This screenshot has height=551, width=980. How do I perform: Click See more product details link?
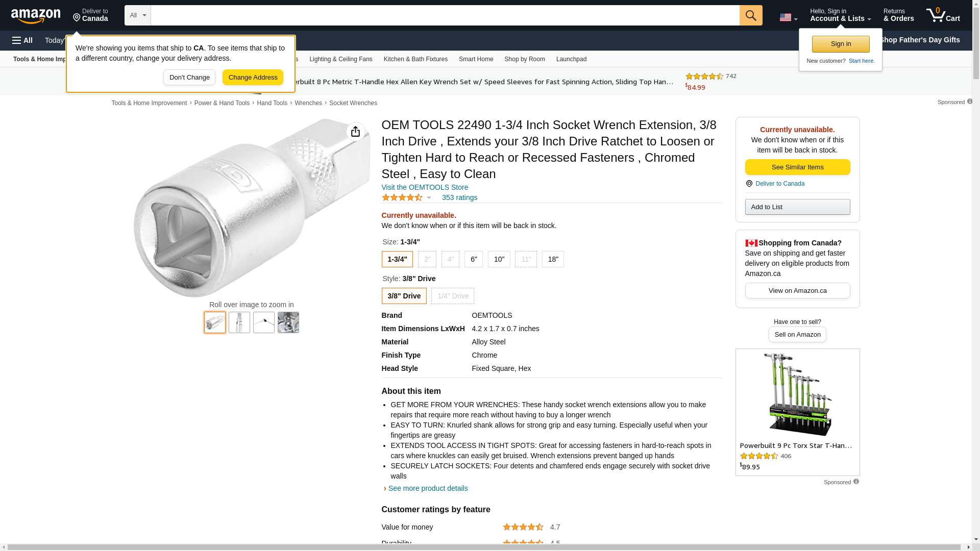point(428,488)
